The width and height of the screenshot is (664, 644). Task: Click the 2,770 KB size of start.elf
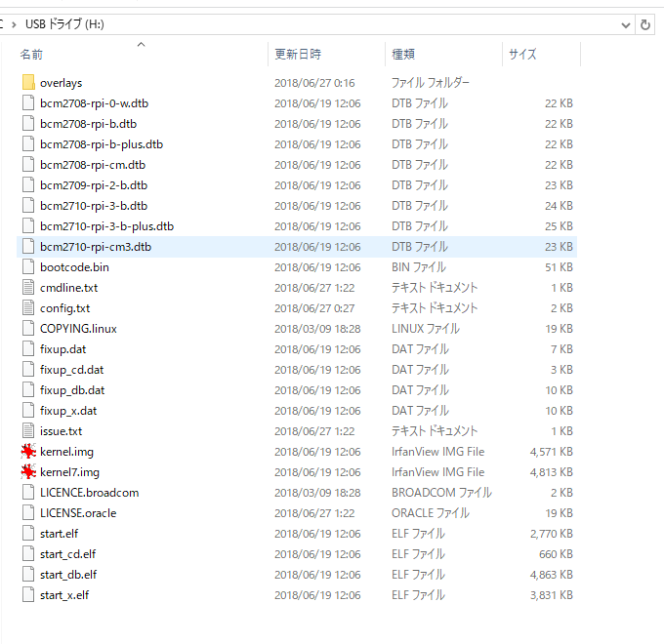click(x=551, y=534)
